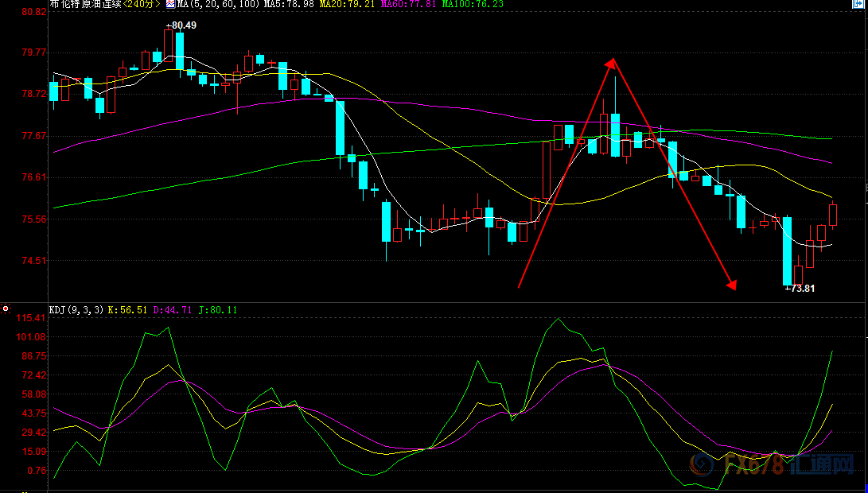Click the last red candlestick on the chart
The height and width of the screenshot is (493, 868).
click(x=832, y=215)
